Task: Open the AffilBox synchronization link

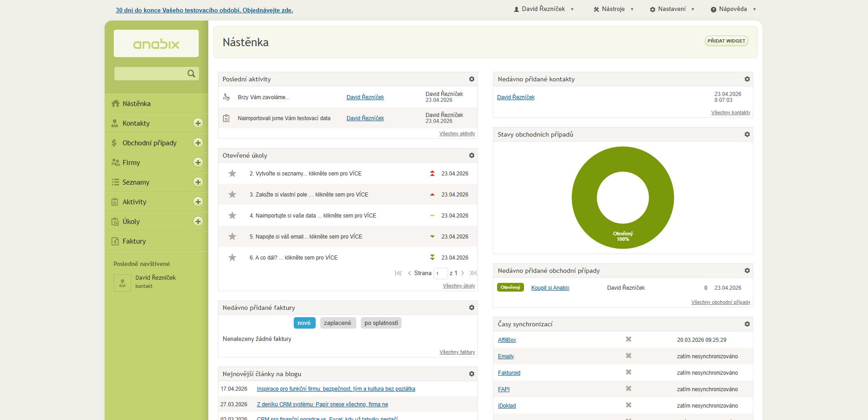Action: coord(507,340)
